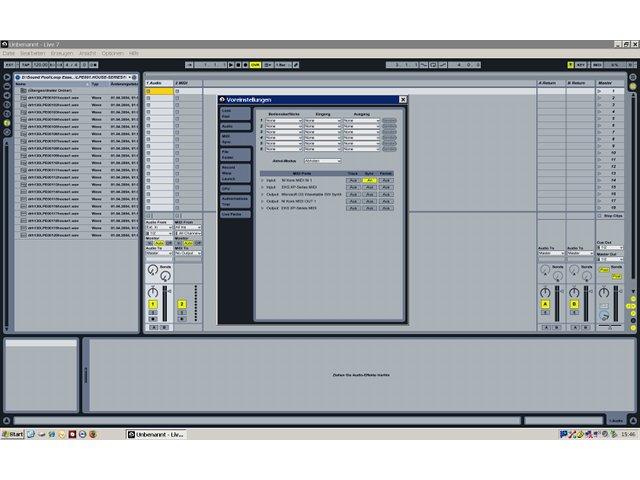Toggle the yellow OVR overdub switch
Viewport: 640px width, 480px height.
coord(255,65)
